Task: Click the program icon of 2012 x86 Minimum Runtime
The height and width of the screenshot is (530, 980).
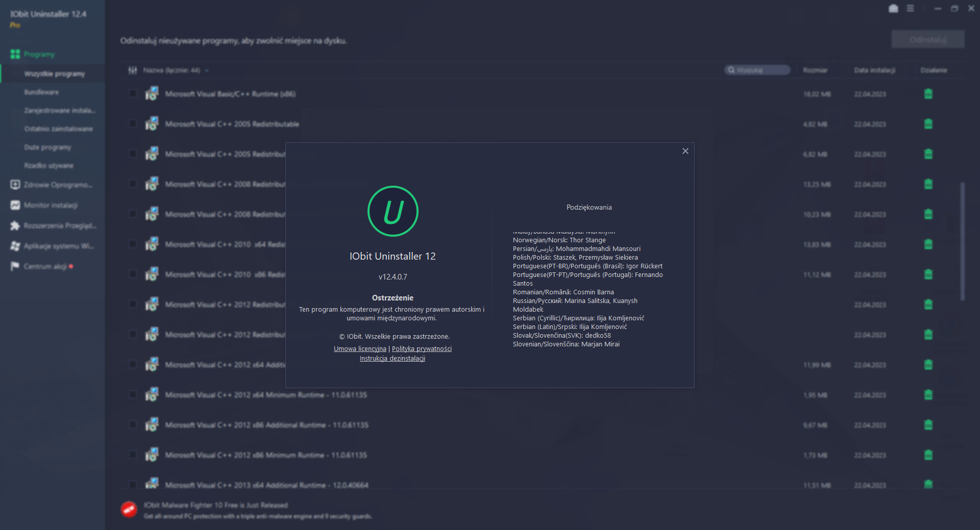Action: tap(152, 455)
